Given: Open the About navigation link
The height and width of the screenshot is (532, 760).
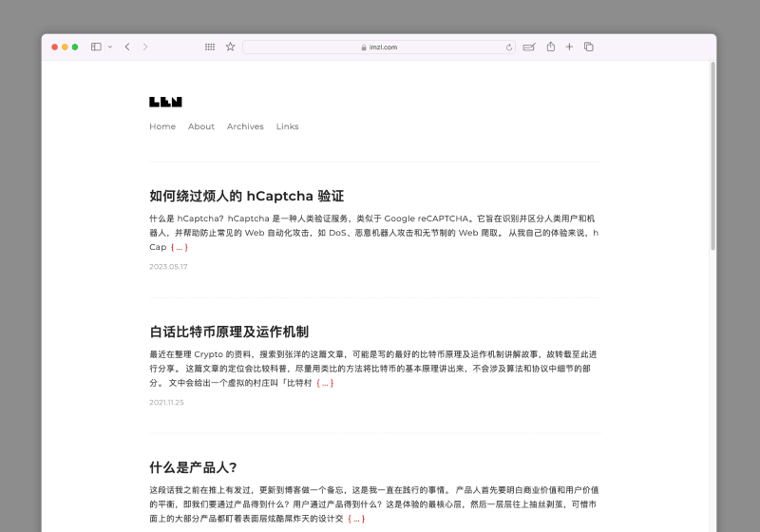Looking at the screenshot, I should point(201,126).
